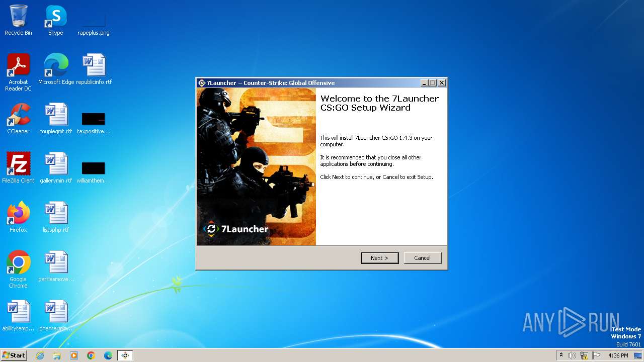644x362 pixels.
Task: Click the Welcome to 7Launcher heading text
Action: [380, 103]
